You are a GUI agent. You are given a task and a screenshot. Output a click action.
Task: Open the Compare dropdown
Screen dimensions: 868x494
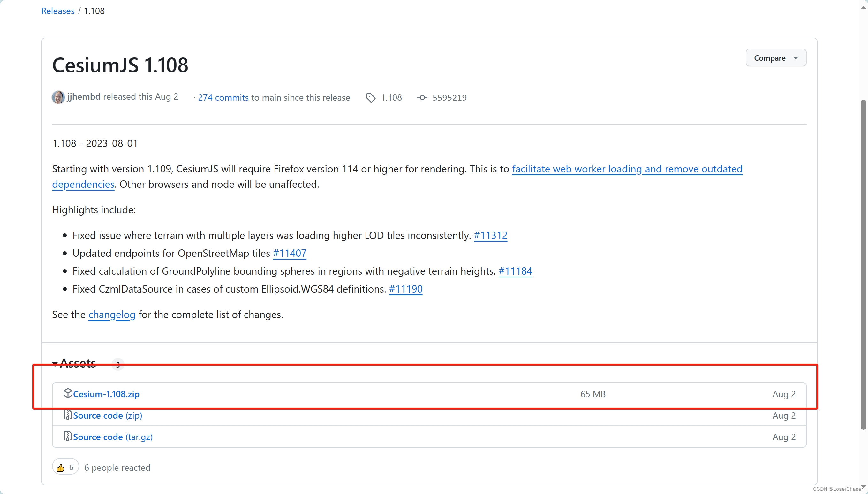pyautogui.click(x=775, y=58)
